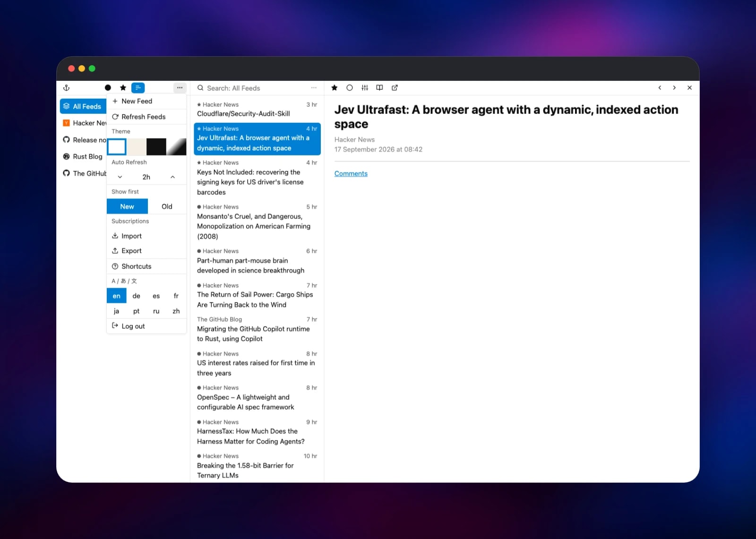
Task: Switch language to fr
Action: [x=176, y=296]
